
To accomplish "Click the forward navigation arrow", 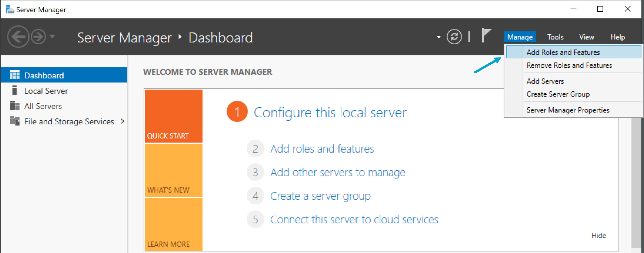I will click(38, 37).
